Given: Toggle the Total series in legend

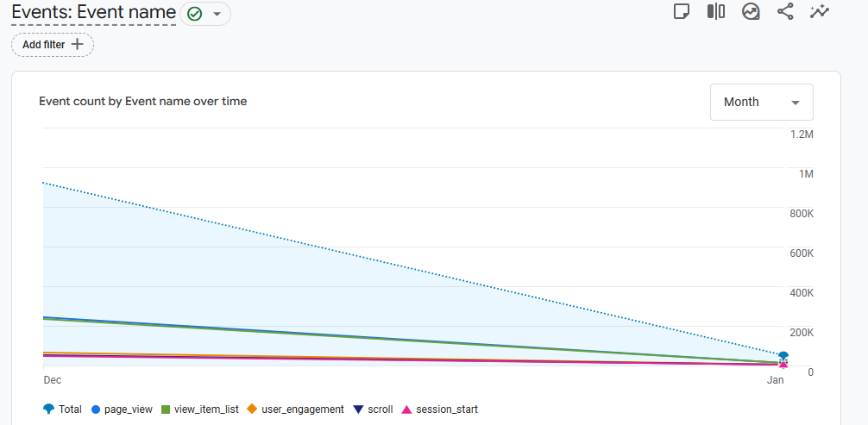Looking at the screenshot, I should click(x=62, y=409).
